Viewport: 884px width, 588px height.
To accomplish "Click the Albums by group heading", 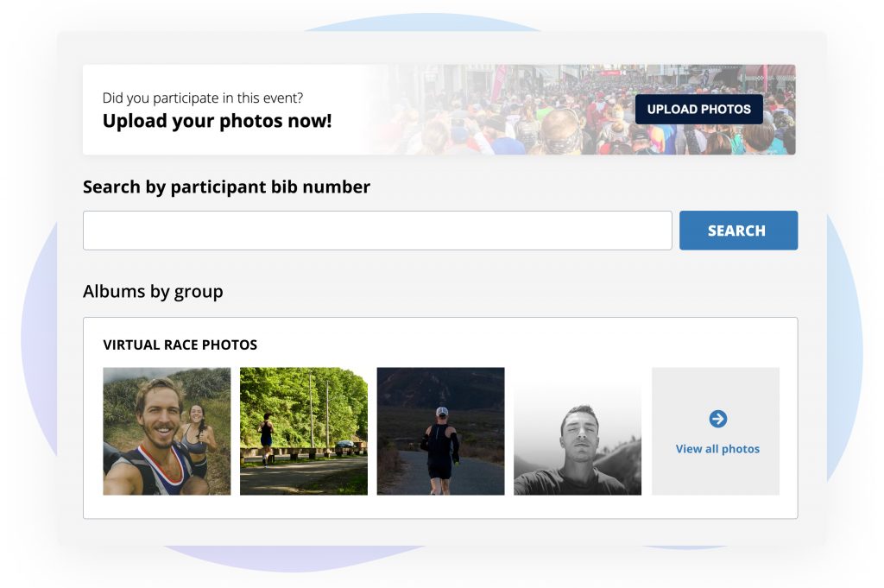I will tap(153, 291).
